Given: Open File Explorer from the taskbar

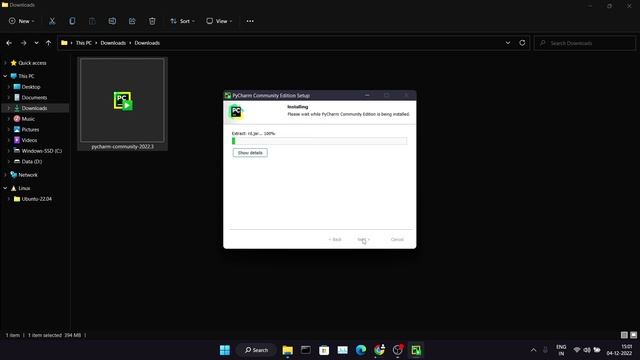Looking at the screenshot, I should click(288, 350).
